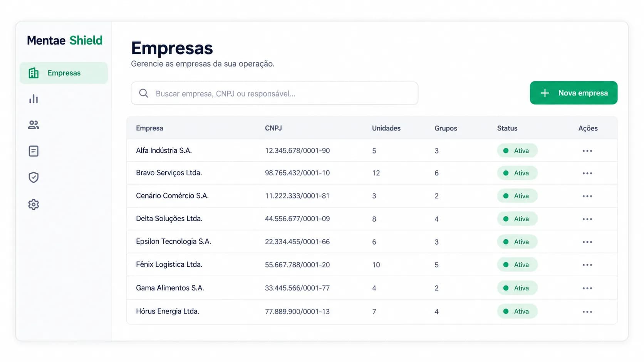Open the users group icon in sidebar

tap(34, 125)
